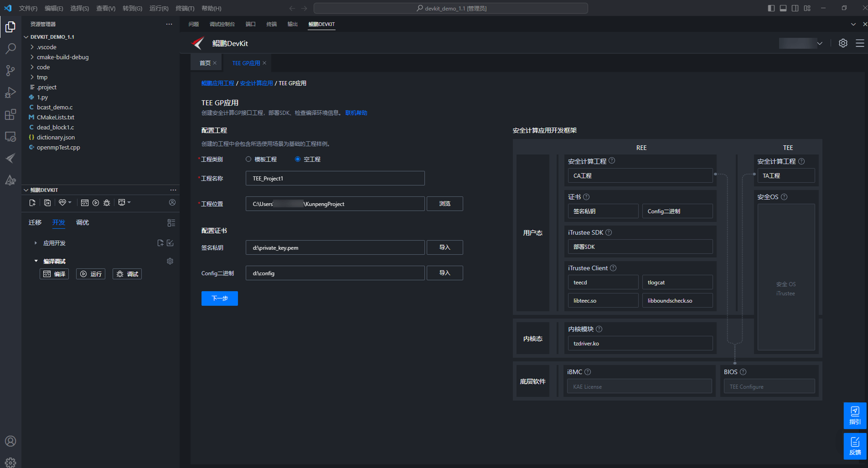Image resolution: width=868 pixels, height=468 pixels.
Task: Click the migrate/import icon in DevKit toolbar
Action: 48,203
